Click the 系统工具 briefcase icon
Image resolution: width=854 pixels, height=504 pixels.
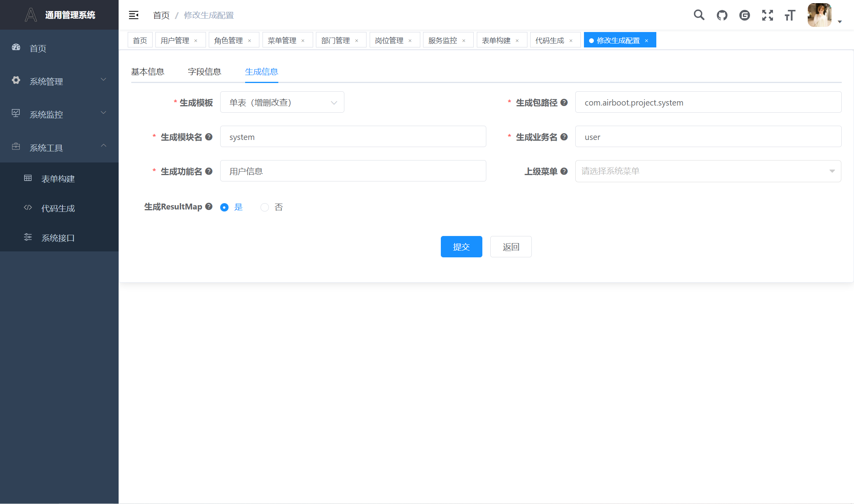point(16,147)
